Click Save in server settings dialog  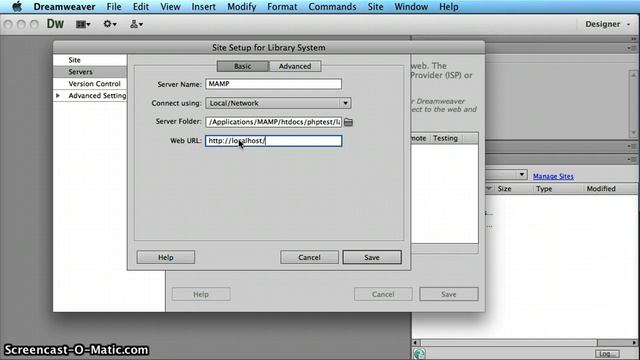tap(372, 258)
